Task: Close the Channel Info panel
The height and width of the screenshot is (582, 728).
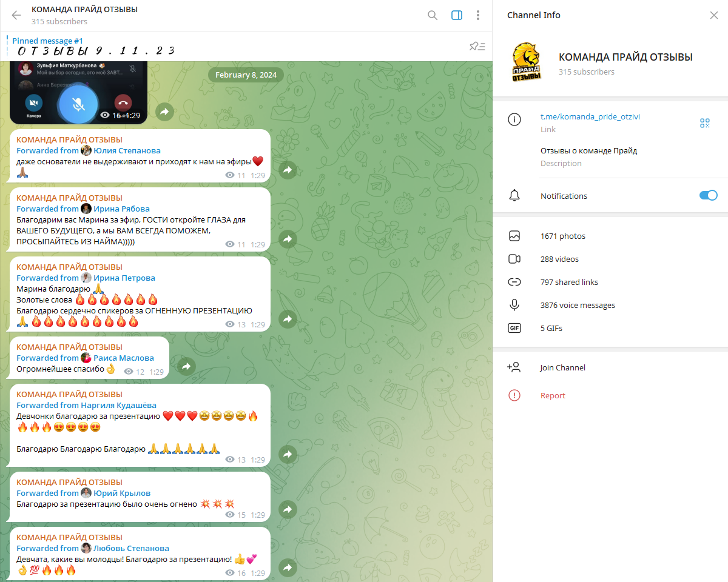Action: pyautogui.click(x=713, y=15)
